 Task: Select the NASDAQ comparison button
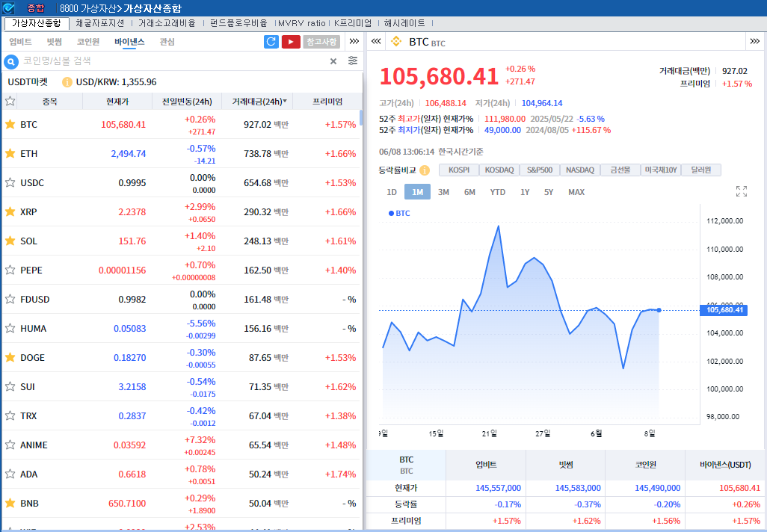[580, 170]
